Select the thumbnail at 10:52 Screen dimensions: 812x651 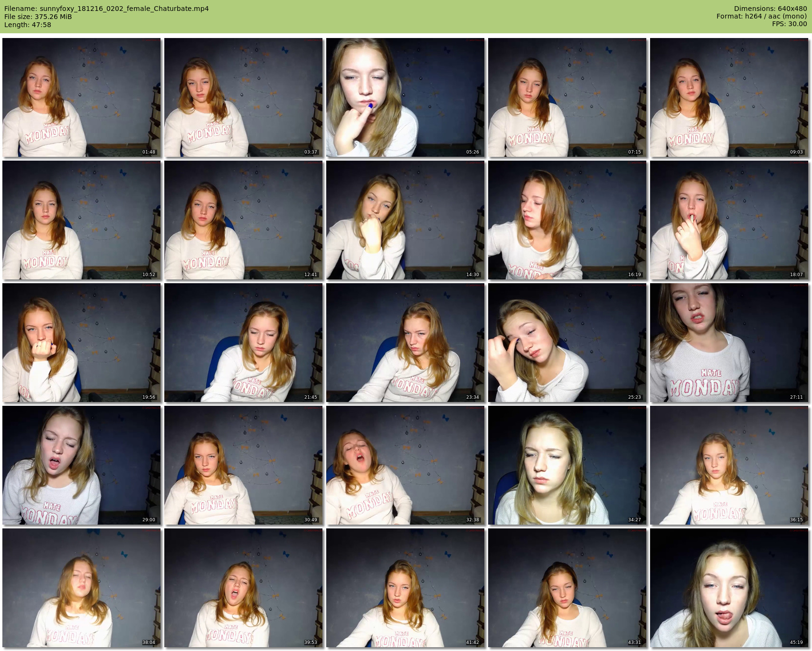82,220
